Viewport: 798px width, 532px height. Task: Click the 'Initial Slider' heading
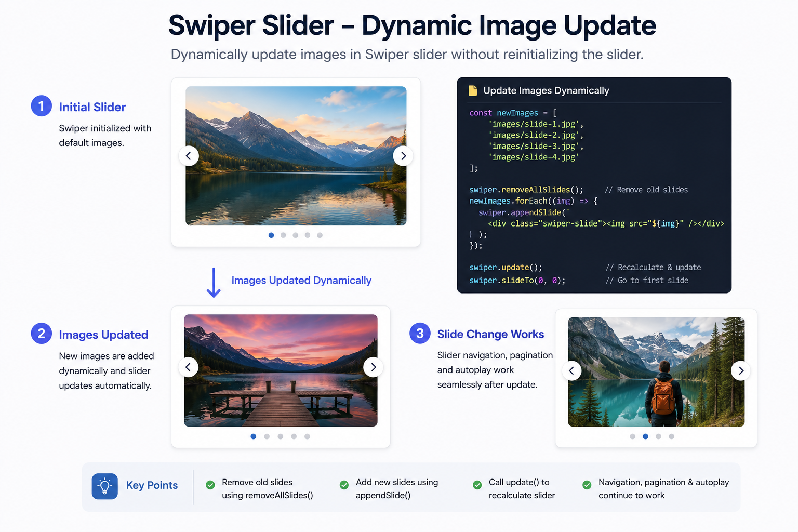tap(92, 107)
